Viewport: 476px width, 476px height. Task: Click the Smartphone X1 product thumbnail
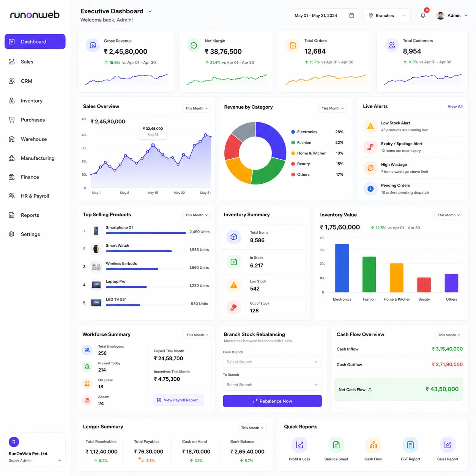96,231
